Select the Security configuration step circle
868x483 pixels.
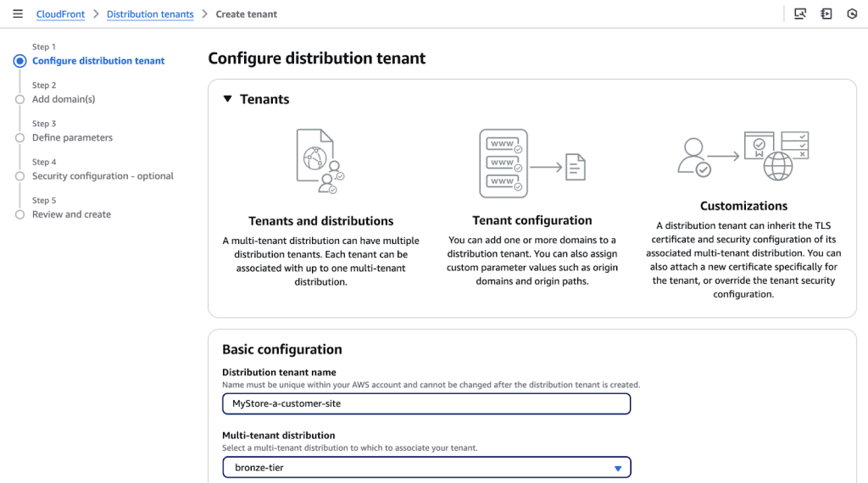[19, 176]
